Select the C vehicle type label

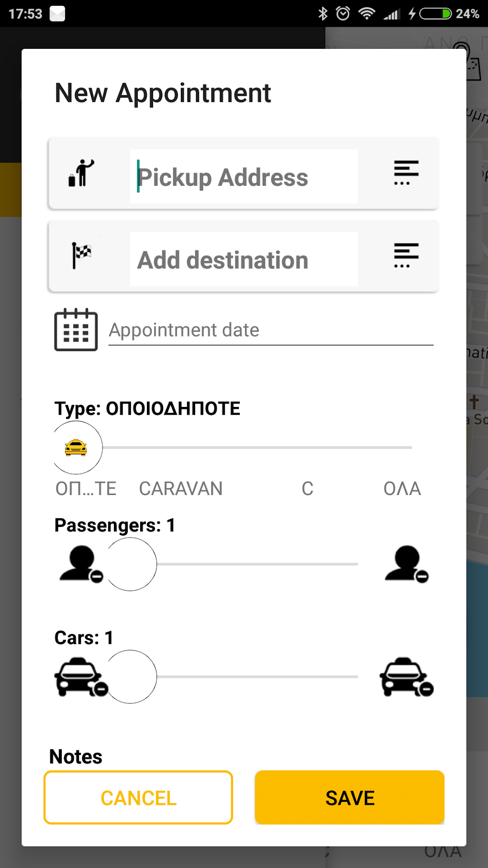(307, 489)
